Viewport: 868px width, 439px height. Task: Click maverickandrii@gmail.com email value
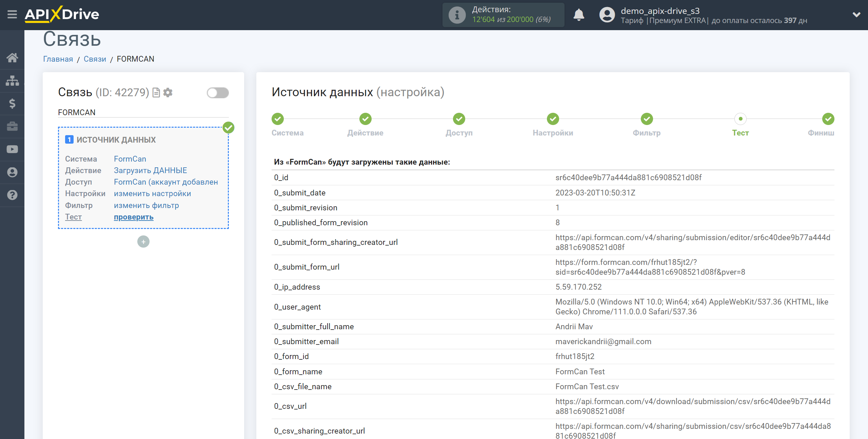point(603,341)
